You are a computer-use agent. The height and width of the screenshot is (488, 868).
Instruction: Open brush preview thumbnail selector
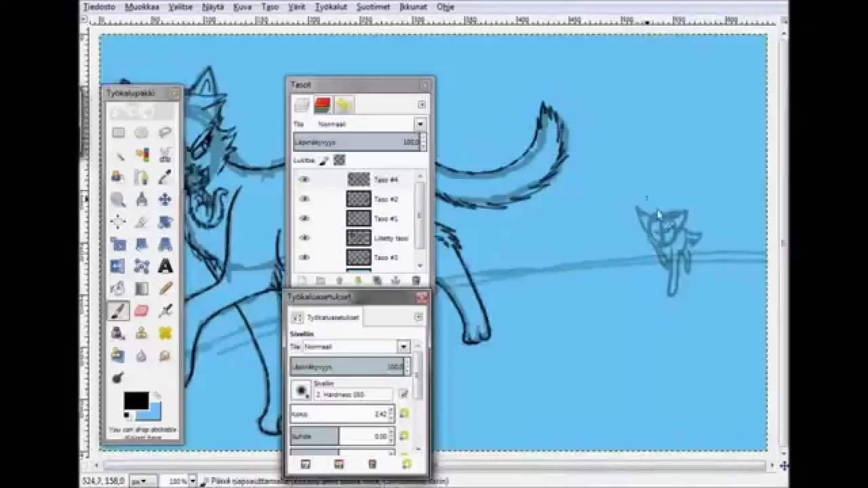click(301, 391)
